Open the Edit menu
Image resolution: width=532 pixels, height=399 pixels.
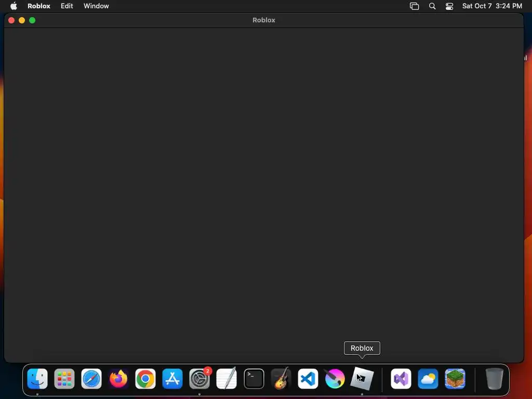click(67, 6)
